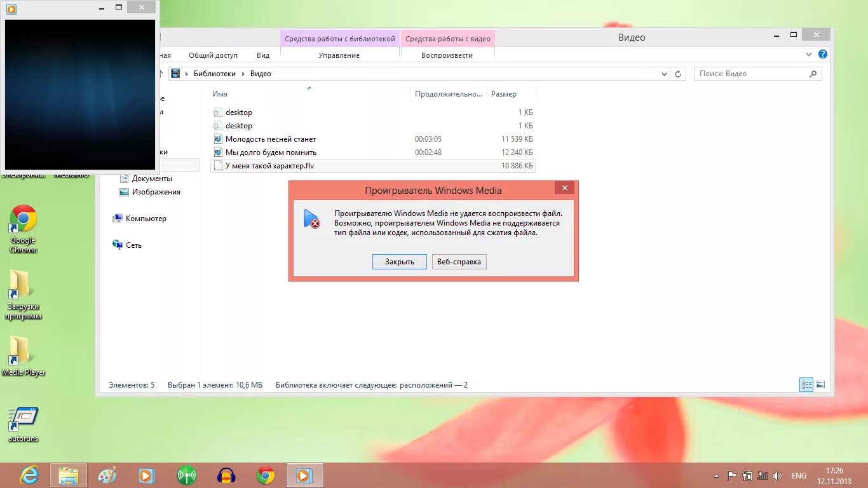Focus the Поиск: Видео search box

point(757,74)
